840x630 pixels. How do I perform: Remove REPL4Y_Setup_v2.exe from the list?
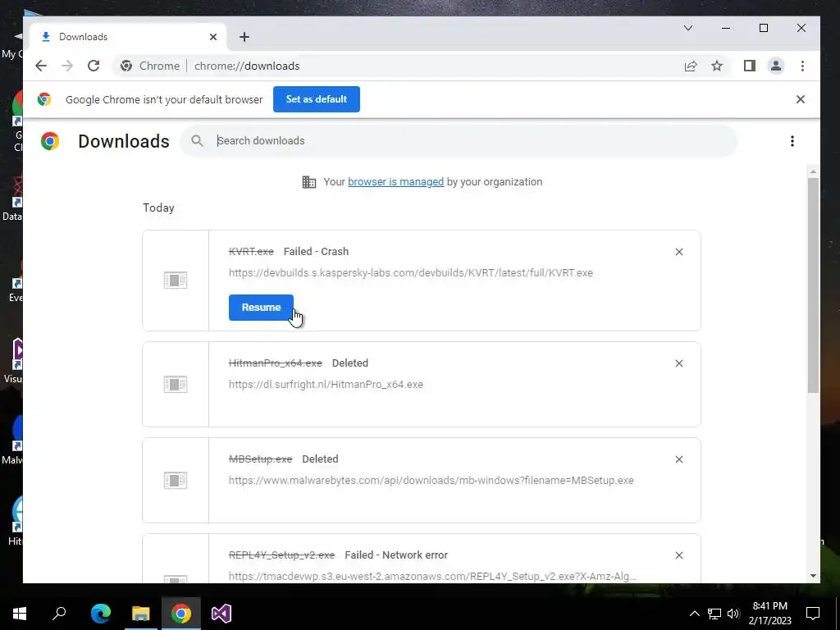pos(678,555)
